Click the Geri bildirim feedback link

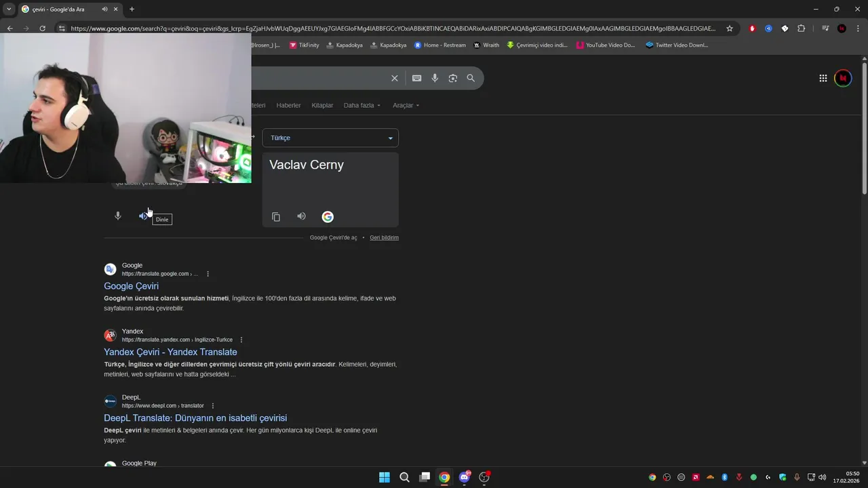click(x=384, y=237)
